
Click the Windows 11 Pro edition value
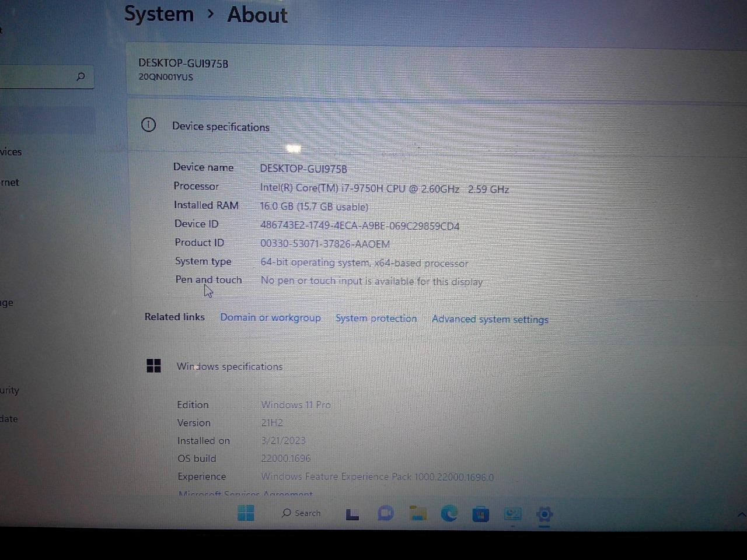(296, 404)
